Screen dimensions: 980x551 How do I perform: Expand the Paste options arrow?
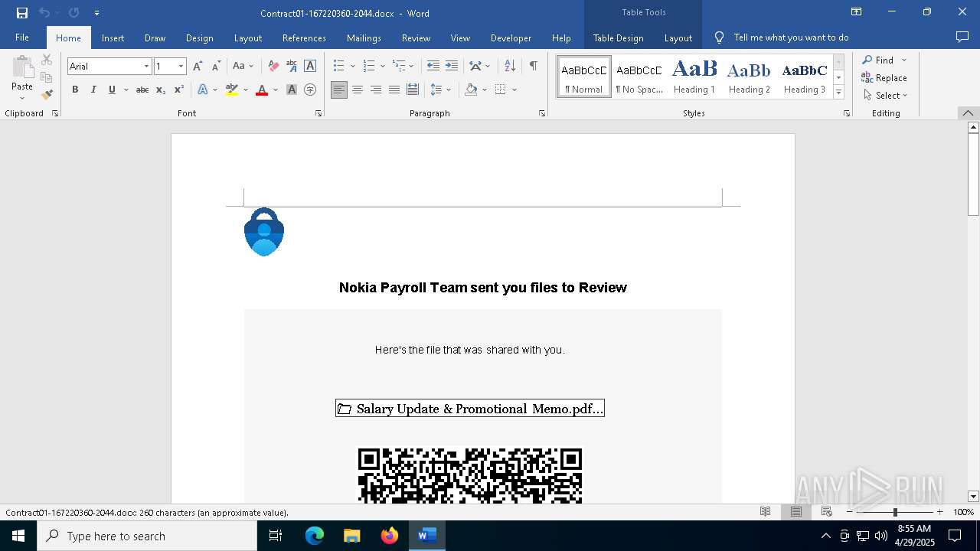click(22, 98)
